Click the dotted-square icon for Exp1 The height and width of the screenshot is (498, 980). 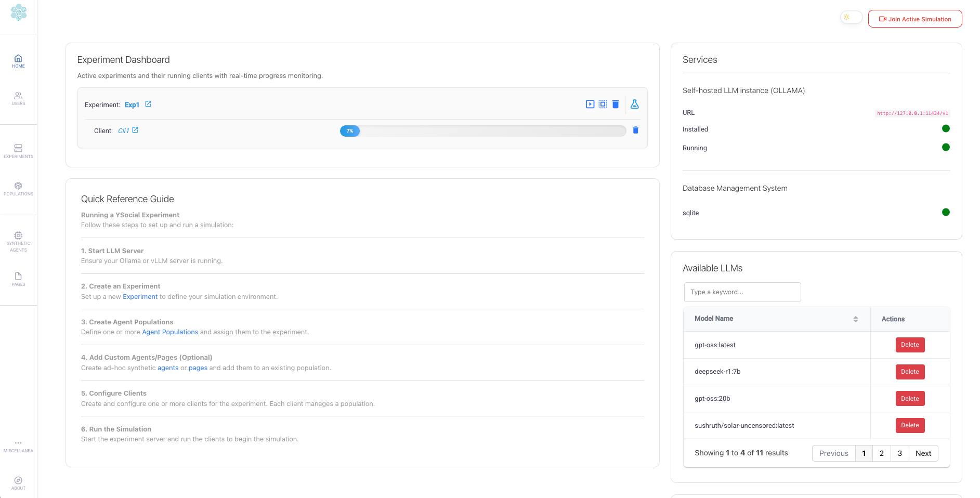click(603, 104)
